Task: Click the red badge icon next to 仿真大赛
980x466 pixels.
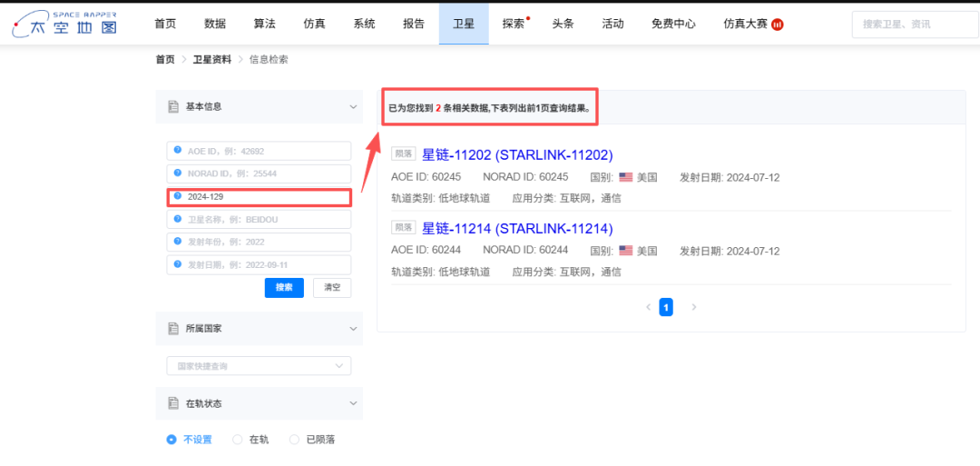Action: click(x=777, y=25)
